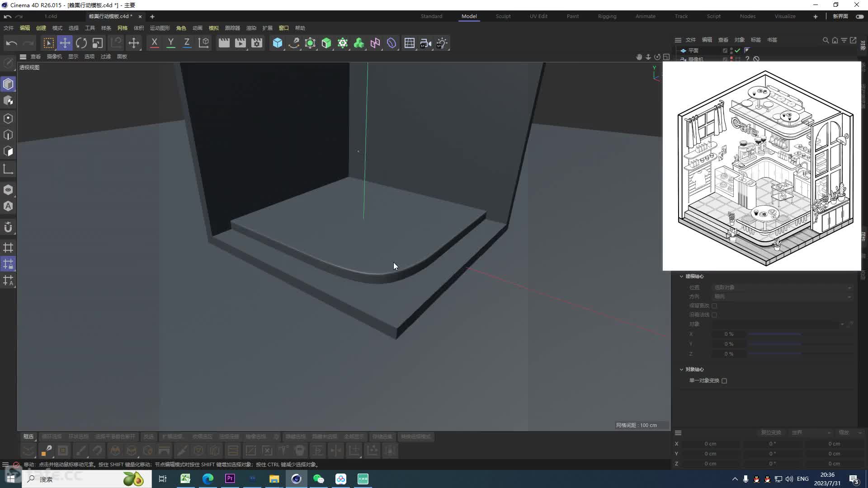Toggle the switch next to 新界面
Image resolution: width=868 pixels, height=488 pixels.
tap(860, 16)
